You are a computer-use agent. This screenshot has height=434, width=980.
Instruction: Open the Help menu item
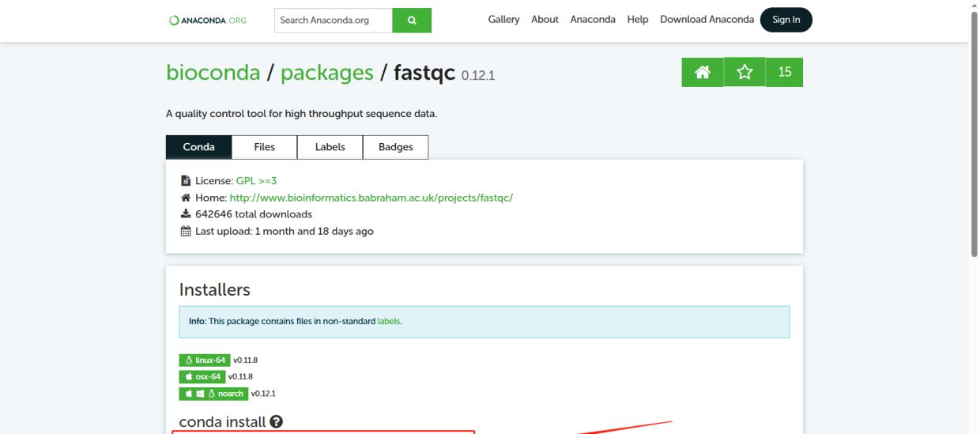(638, 20)
